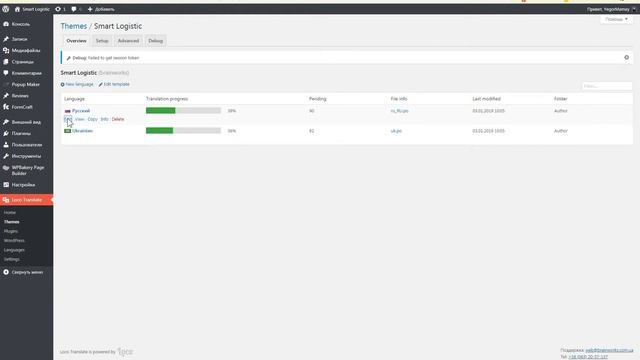Open the Русский language link

pos(81,111)
